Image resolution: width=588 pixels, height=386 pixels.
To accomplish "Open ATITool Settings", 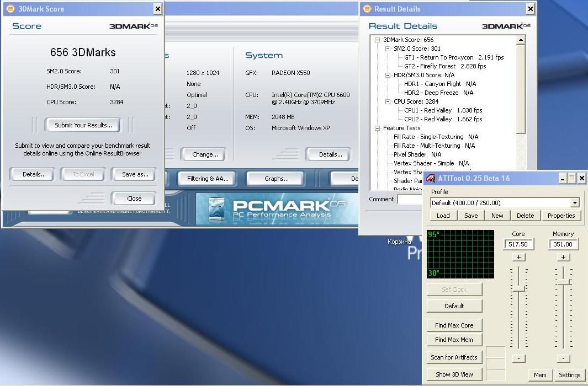I will [569, 375].
